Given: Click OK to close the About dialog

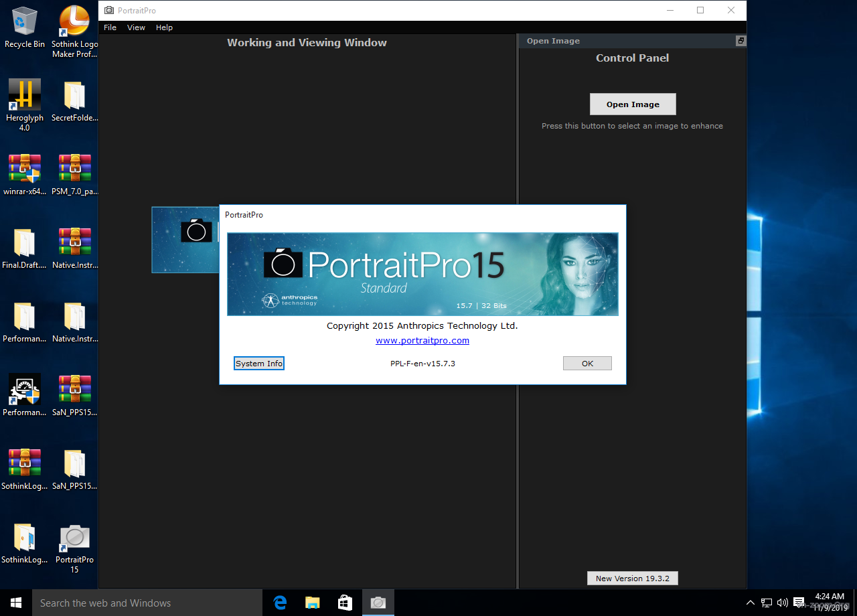Looking at the screenshot, I should [x=587, y=363].
